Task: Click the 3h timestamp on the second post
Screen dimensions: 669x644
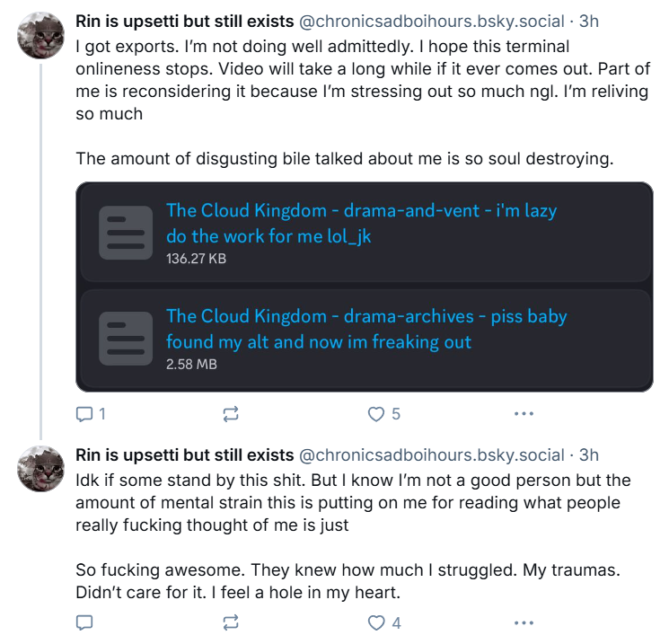Action: (589, 455)
